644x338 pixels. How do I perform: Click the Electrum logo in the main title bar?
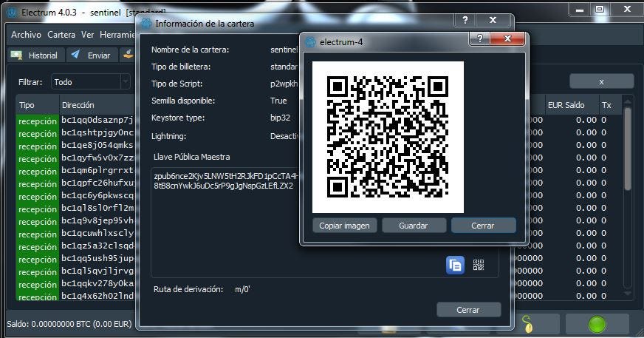12,13
